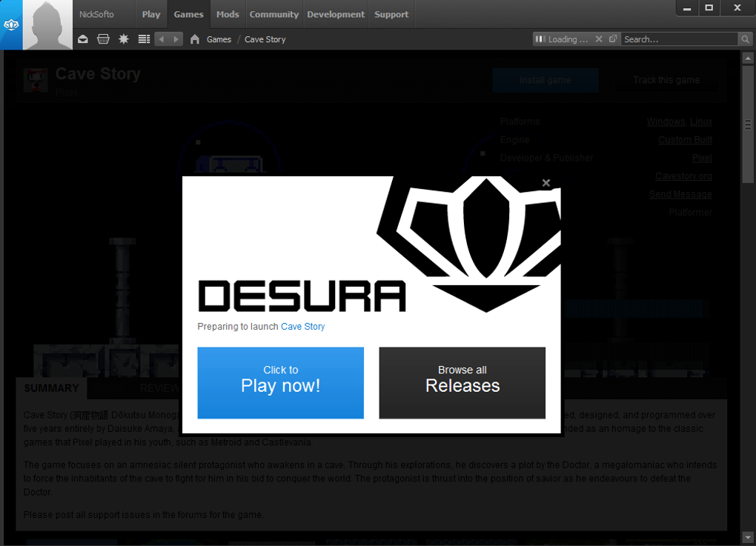Image resolution: width=756 pixels, height=546 pixels.
Task: Stop loading with the X icon
Action: tap(599, 39)
